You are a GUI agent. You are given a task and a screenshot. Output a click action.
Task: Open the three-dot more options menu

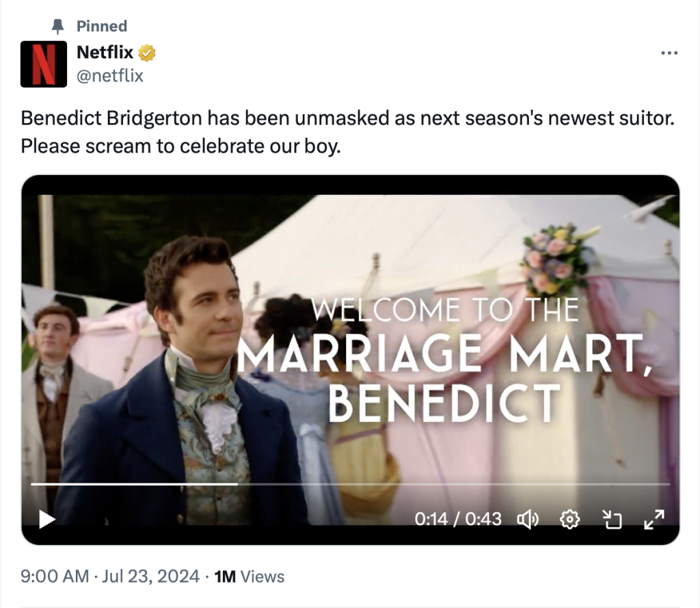(x=669, y=53)
